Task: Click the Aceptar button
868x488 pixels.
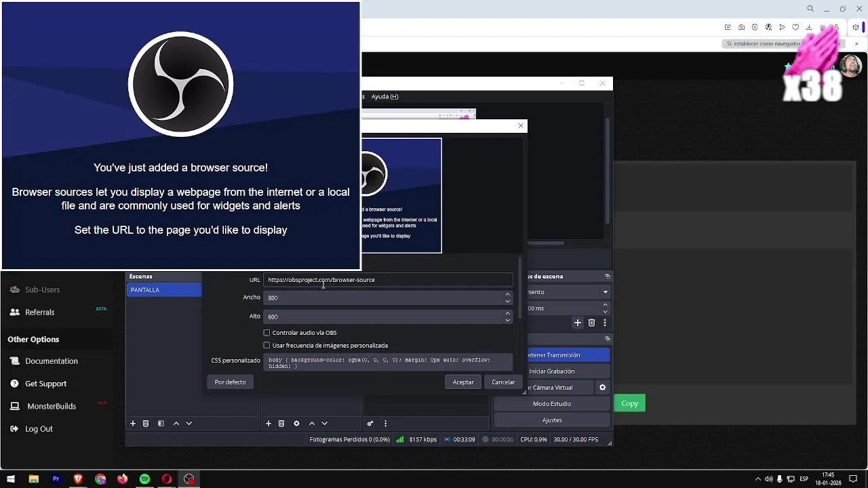Action: [x=463, y=382]
